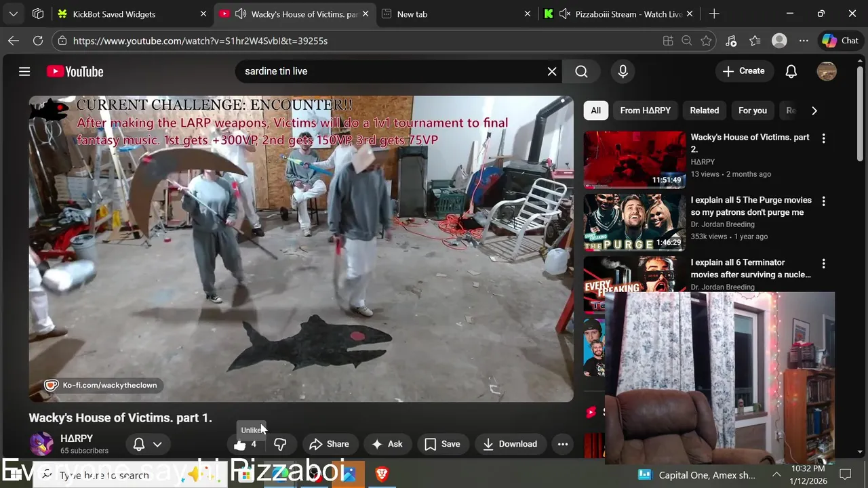Image resolution: width=868 pixels, height=488 pixels.
Task: Switch to the New tab tab
Action: (456, 14)
